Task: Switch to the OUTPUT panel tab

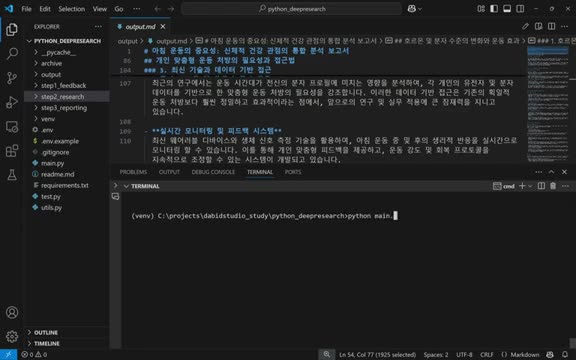Action: pyautogui.click(x=169, y=172)
